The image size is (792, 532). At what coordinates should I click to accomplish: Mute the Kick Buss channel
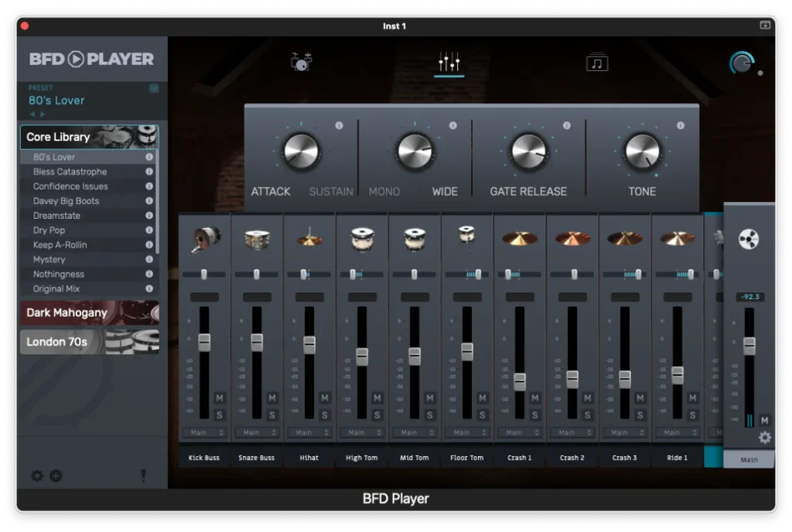coord(219,398)
